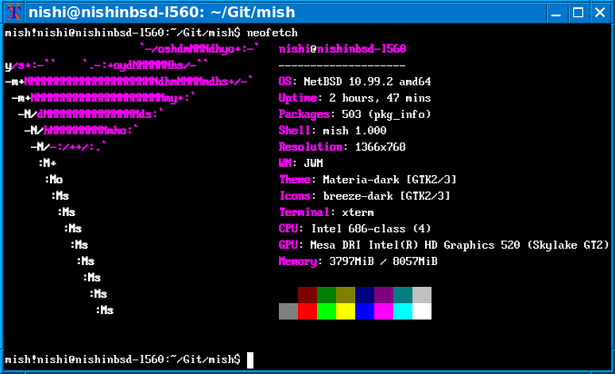Click the bright green color block
The height and width of the screenshot is (374, 615).
[x=327, y=311]
